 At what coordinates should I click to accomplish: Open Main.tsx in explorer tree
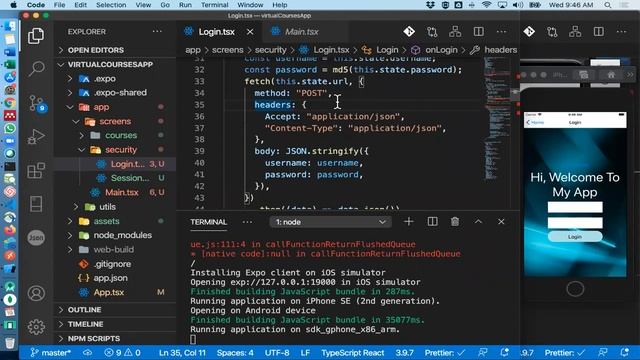[122, 192]
